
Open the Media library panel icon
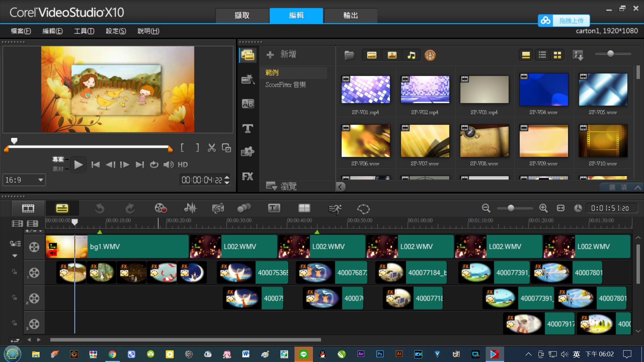248,55
